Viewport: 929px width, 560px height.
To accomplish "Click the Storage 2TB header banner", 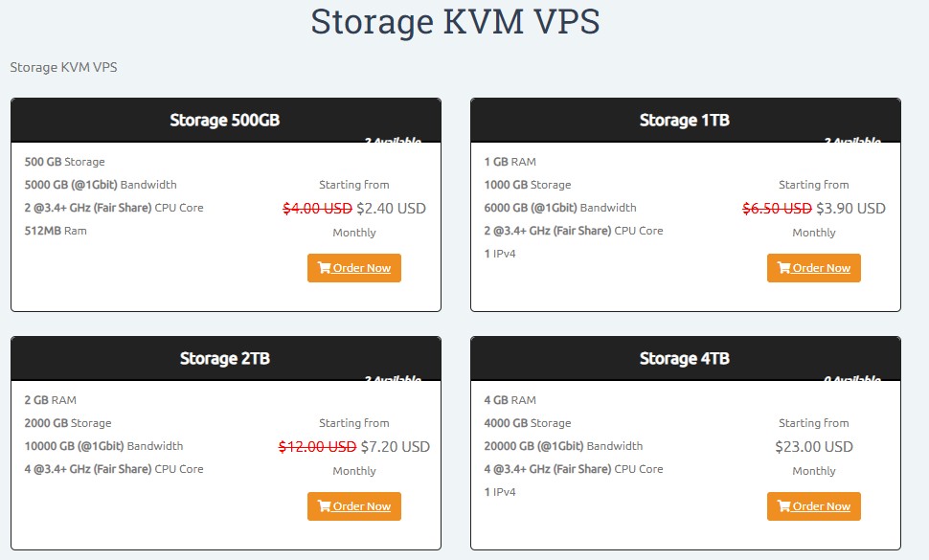I will (225, 358).
